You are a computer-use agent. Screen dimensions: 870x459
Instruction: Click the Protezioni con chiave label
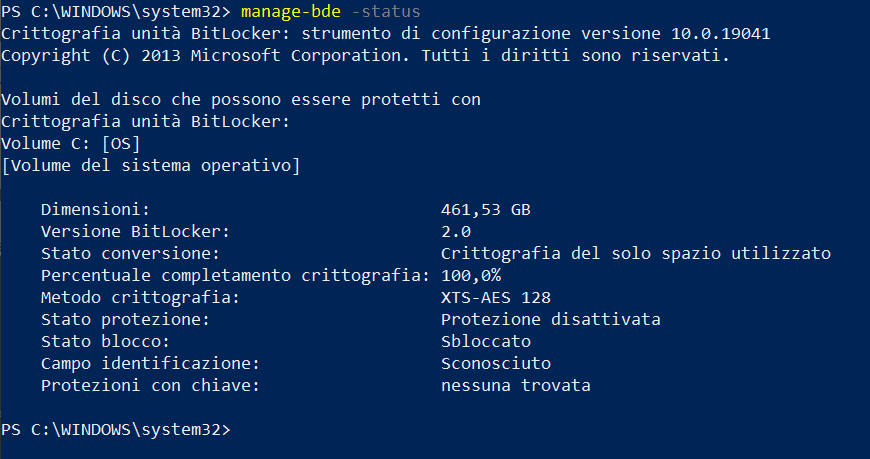pos(150,385)
